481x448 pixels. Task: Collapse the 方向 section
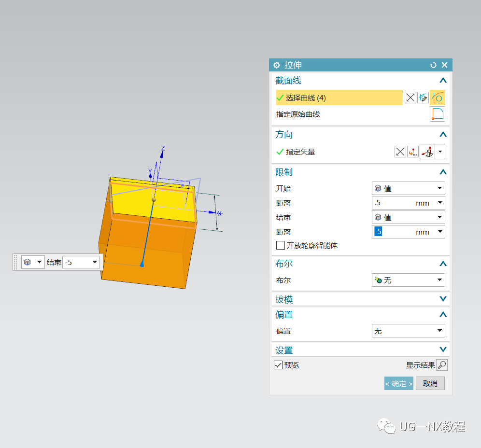[443, 134]
